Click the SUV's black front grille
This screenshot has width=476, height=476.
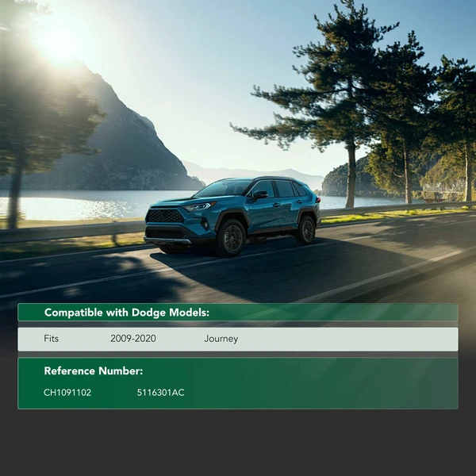click(165, 216)
